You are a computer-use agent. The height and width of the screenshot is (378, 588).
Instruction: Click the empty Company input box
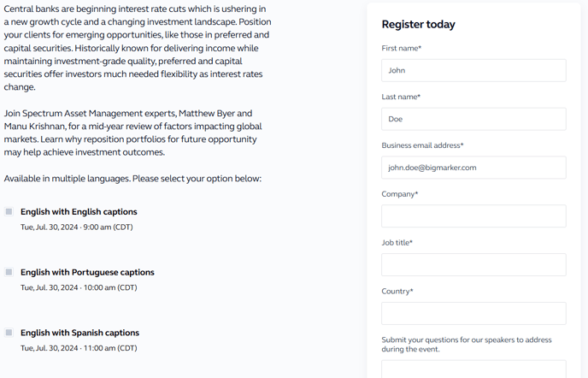(x=473, y=216)
